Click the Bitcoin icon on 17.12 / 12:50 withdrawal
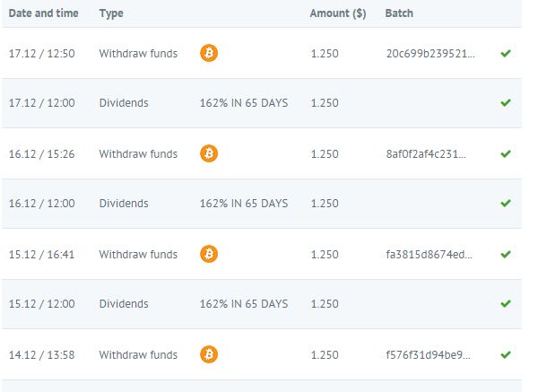Image resolution: width=538 pixels, height=392 pixels. [x=209, y=53]
